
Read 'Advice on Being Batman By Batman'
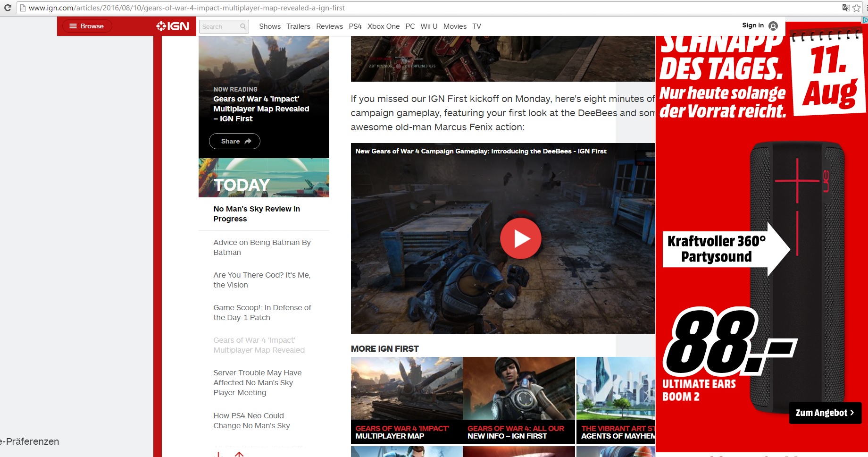[x=262, y=247]
